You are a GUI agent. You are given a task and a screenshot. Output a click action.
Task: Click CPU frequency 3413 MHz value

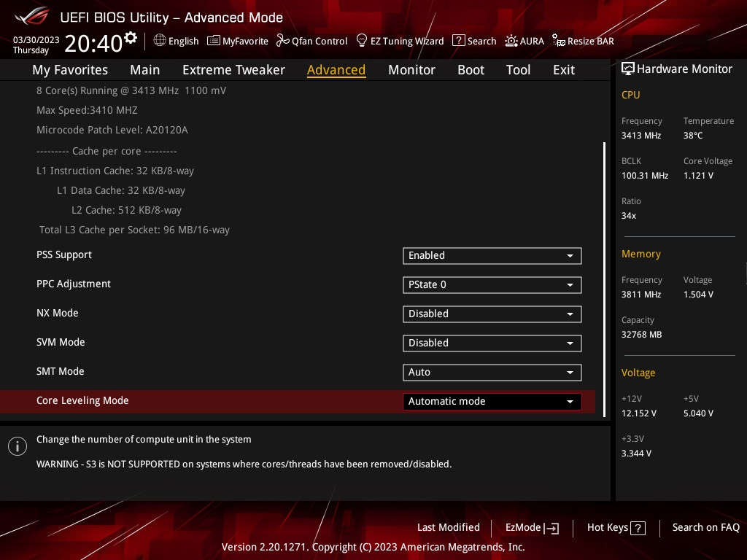click(640, 136)
